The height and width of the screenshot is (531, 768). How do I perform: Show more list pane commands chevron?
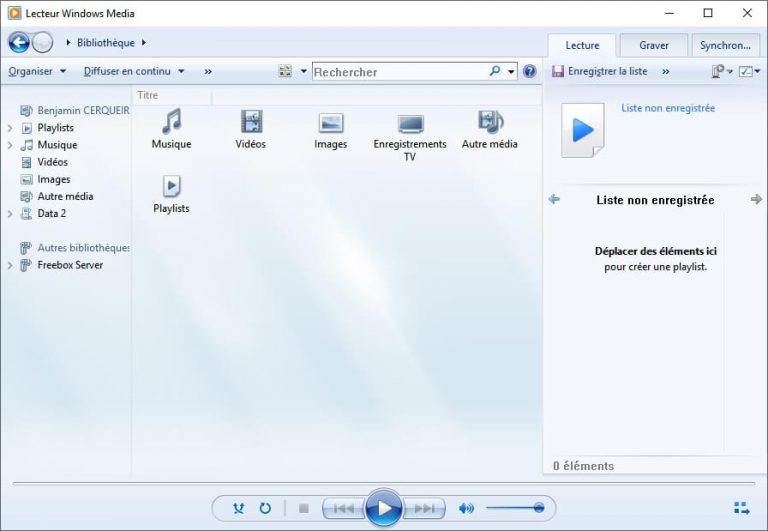(666, 72)
